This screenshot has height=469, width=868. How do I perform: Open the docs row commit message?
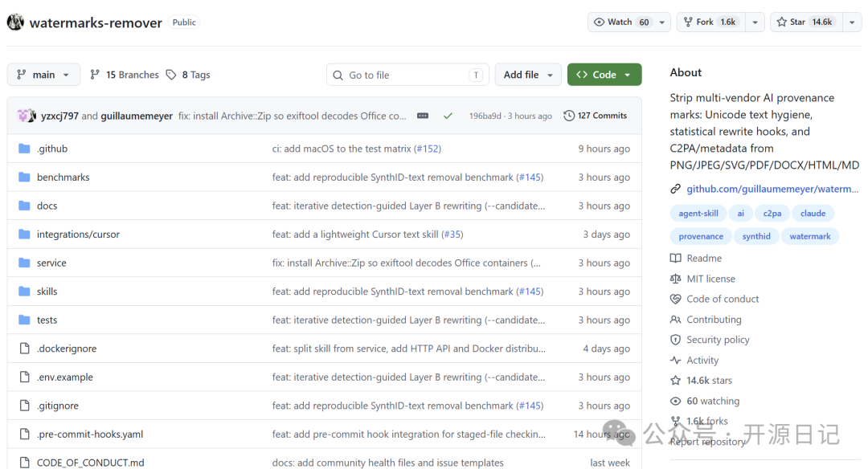coord(408,206)
